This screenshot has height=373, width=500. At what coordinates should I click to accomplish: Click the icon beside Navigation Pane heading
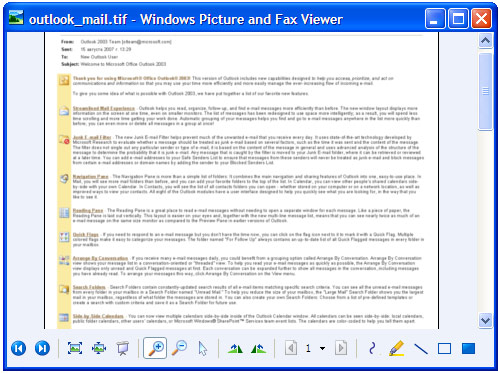point(64,178)
